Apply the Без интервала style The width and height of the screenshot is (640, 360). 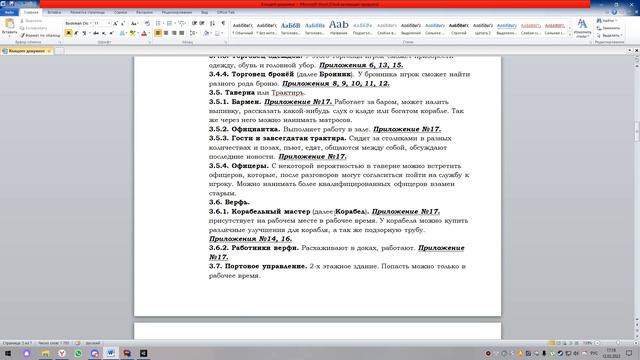(x=267, y=29)
